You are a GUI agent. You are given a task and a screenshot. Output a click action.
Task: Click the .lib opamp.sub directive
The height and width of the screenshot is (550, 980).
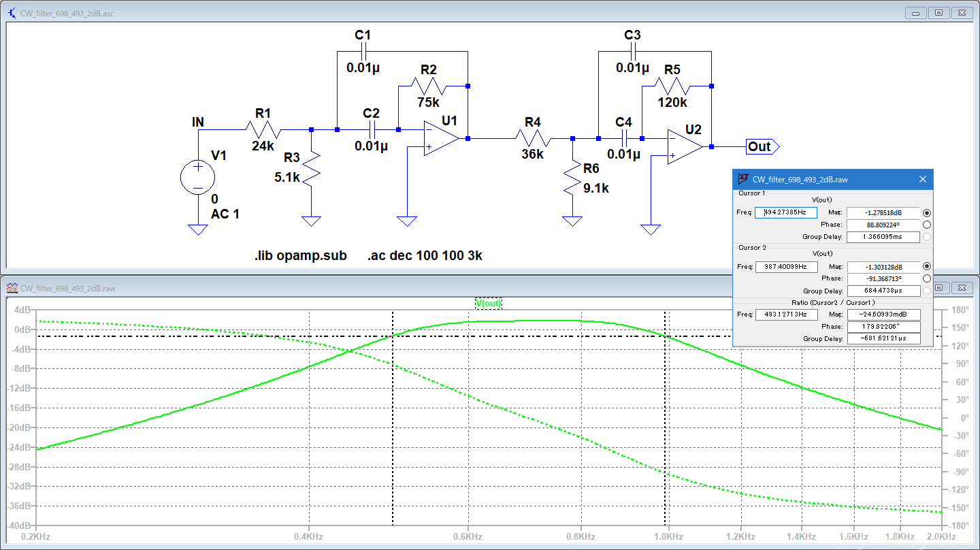pyautogui.click(x=301, y=256)
